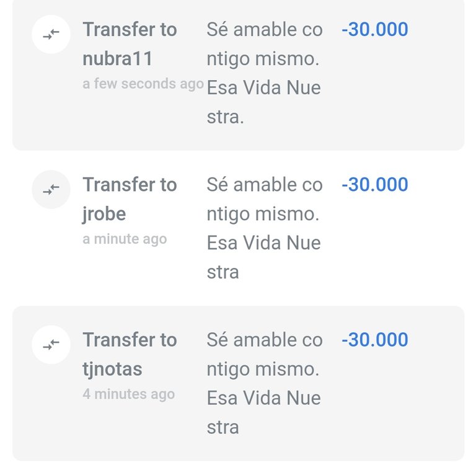Click transfer icon beside jrobe transaction
Image resolution: width=476 pixels, height=465 pixels.
tap(51, 190)
